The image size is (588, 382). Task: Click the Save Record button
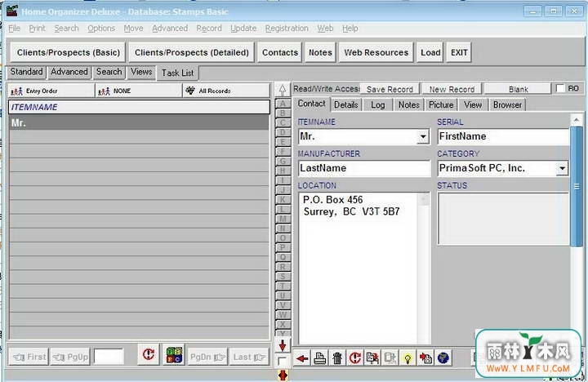390,89
